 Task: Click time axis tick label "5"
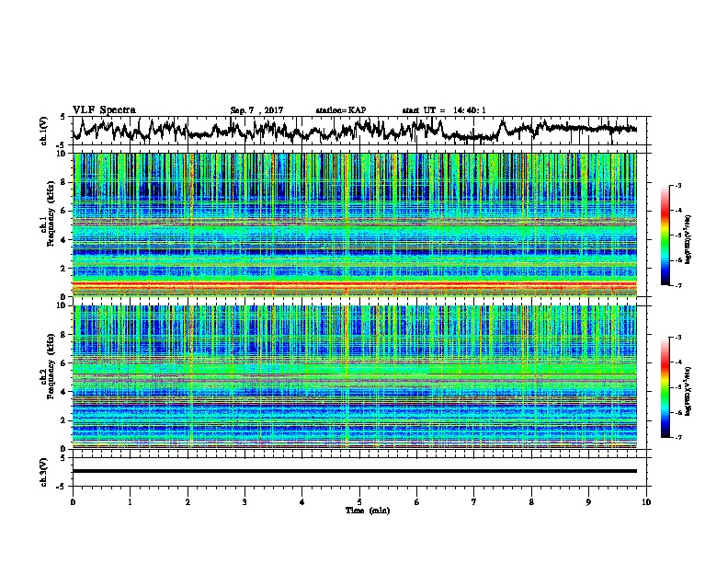pyautogui.click(x=359, y=502)
